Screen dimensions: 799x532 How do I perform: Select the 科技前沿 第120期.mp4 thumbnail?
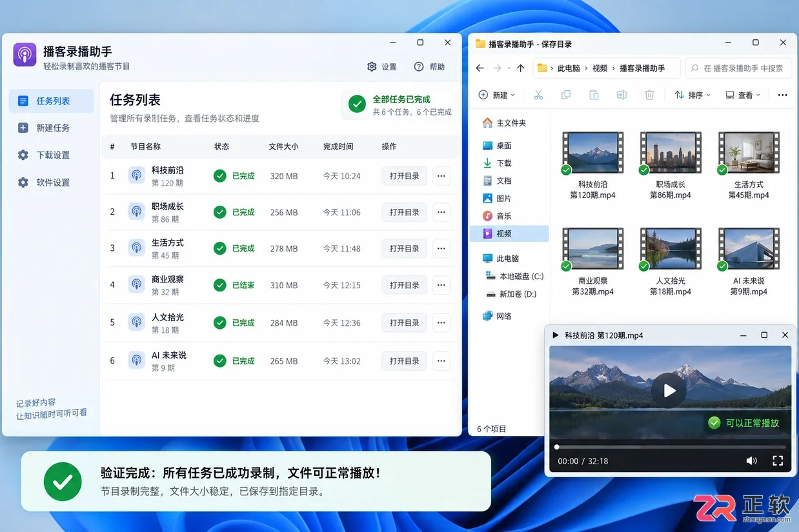click(592, 152)
